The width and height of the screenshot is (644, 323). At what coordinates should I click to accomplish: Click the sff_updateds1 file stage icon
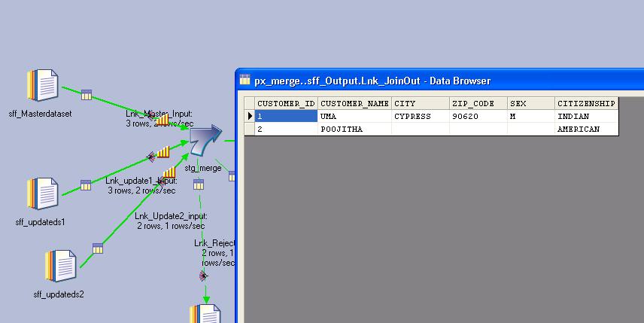coord(42,193)
